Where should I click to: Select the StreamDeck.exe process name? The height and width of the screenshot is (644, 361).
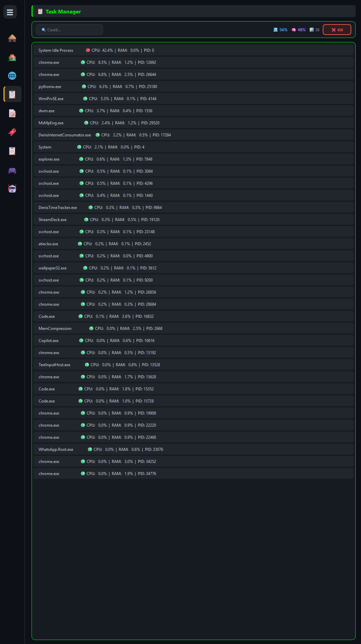pyautogui.click(x=53, y=220)
